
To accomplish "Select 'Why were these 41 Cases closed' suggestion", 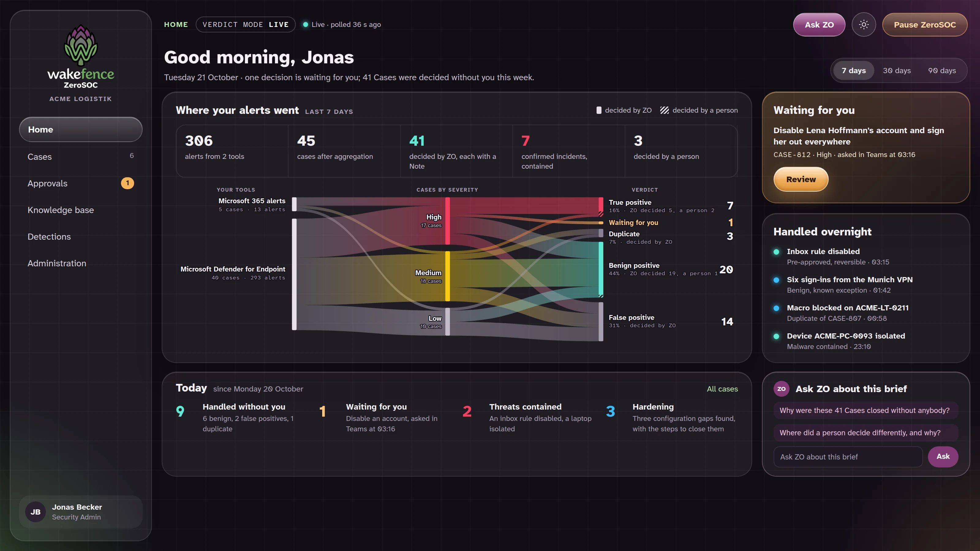I will 865,410.
